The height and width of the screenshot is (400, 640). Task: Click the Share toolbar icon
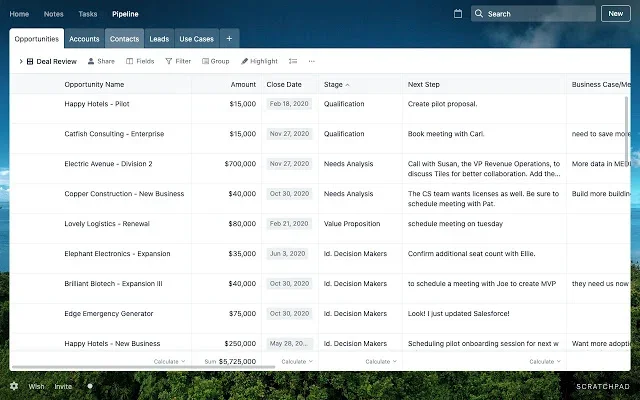pos(100,61)
